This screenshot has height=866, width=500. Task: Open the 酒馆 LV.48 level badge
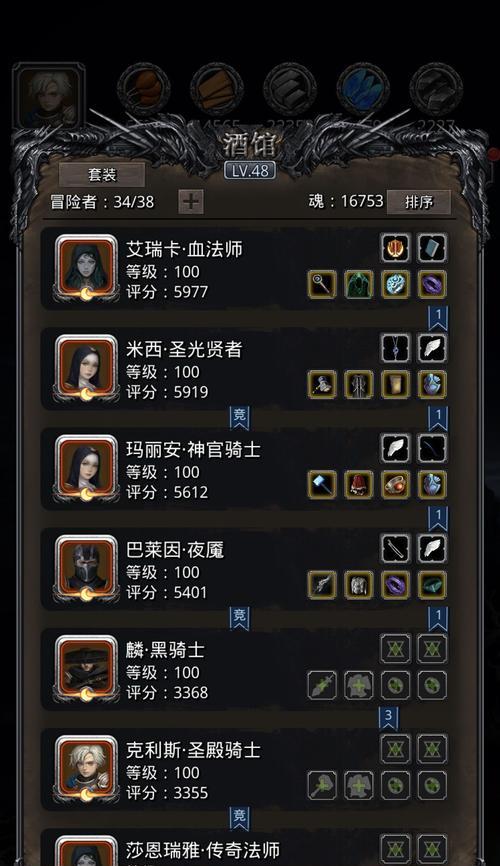coord(250,171)
